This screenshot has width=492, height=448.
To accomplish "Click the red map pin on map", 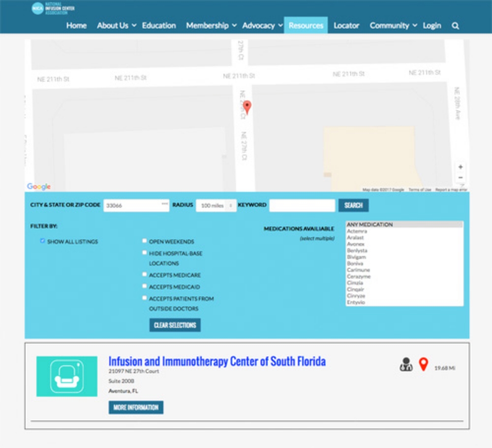I will click(x=247, y=107).
